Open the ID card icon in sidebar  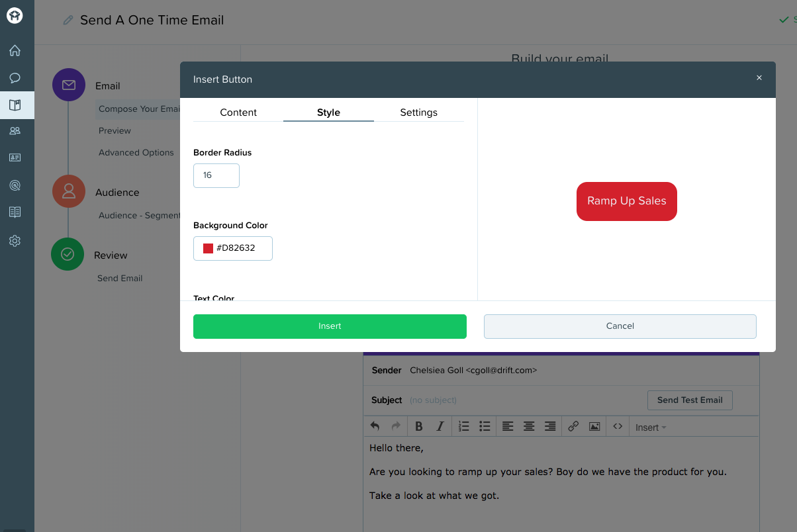[15, 157]
